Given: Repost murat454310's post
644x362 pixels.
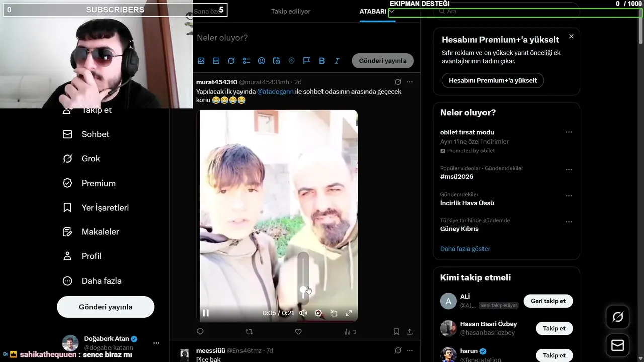Looking at the screenshot, I should pyautogui.click(x=249, y=332).
